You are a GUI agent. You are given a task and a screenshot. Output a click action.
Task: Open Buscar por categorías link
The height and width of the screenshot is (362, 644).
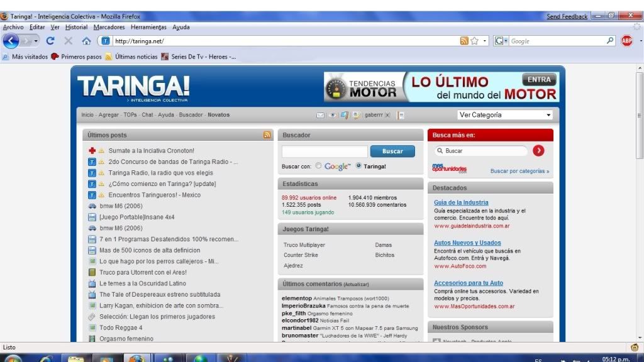point(519,171)
